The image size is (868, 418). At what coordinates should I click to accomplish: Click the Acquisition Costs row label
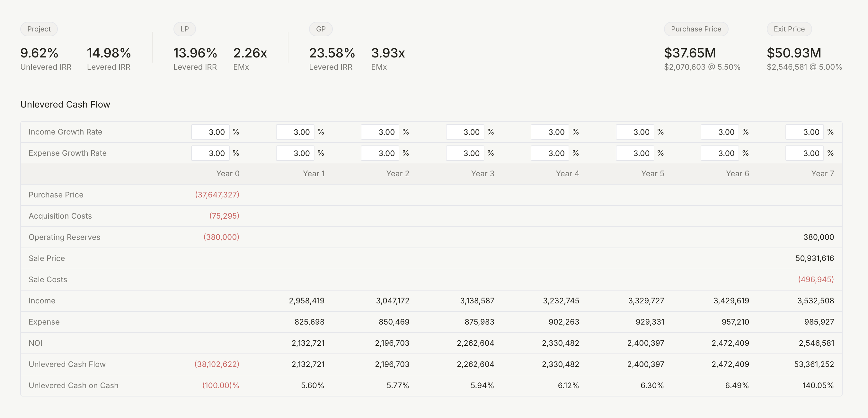tap(60, 216)
